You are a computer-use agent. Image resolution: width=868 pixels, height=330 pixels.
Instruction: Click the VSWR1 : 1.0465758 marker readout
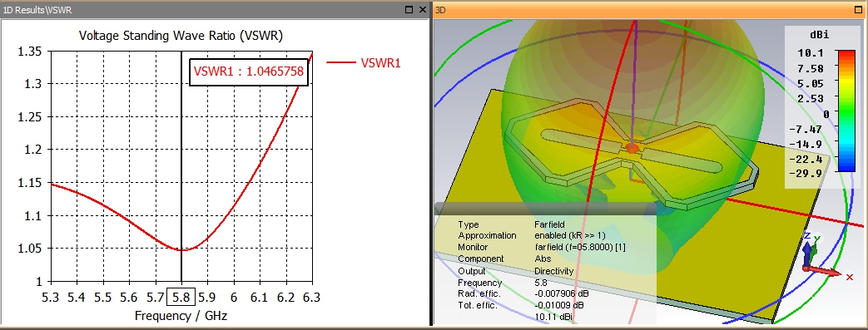[248, 71]
